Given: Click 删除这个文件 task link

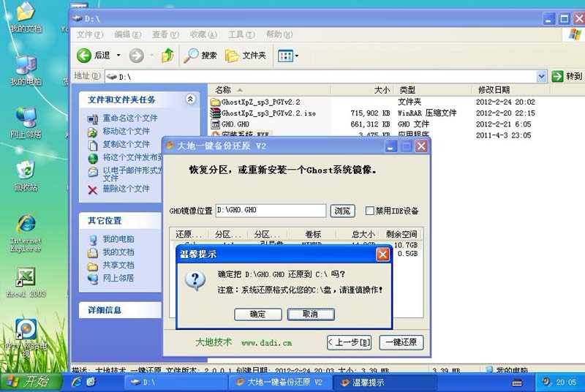Looking at the screenshot, I should click(126, 189).
